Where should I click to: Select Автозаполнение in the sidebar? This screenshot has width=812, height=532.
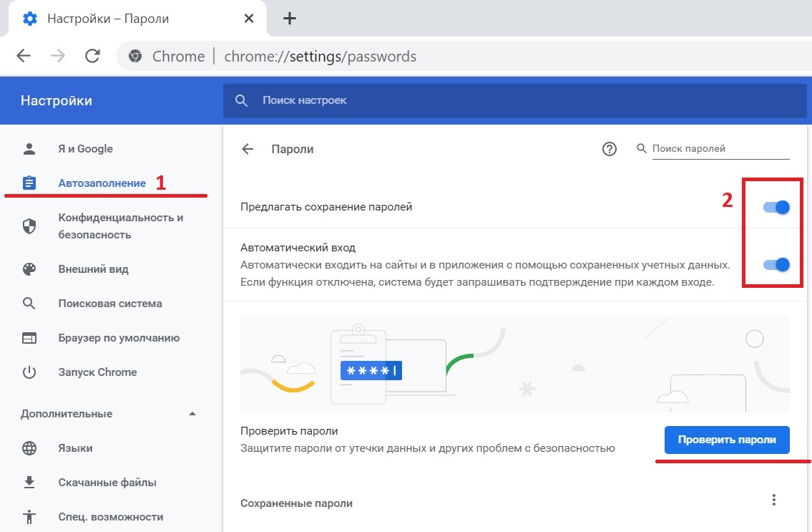coord(102,183)
